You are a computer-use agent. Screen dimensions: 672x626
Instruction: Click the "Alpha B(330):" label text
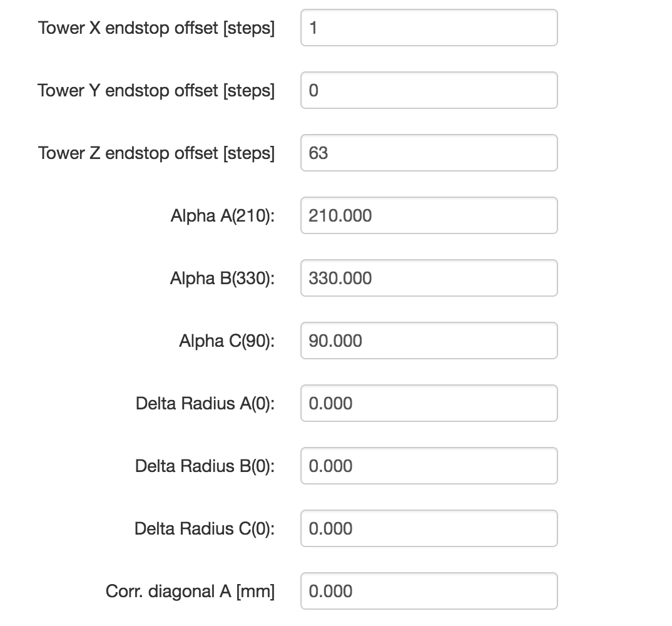[x=222, y=279]
